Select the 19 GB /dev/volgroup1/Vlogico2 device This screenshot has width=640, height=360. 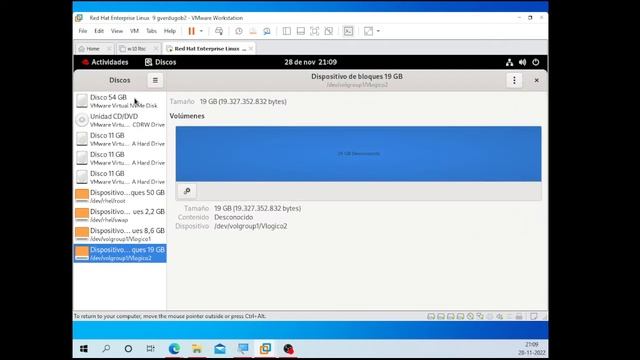click(x=120, y=253)
